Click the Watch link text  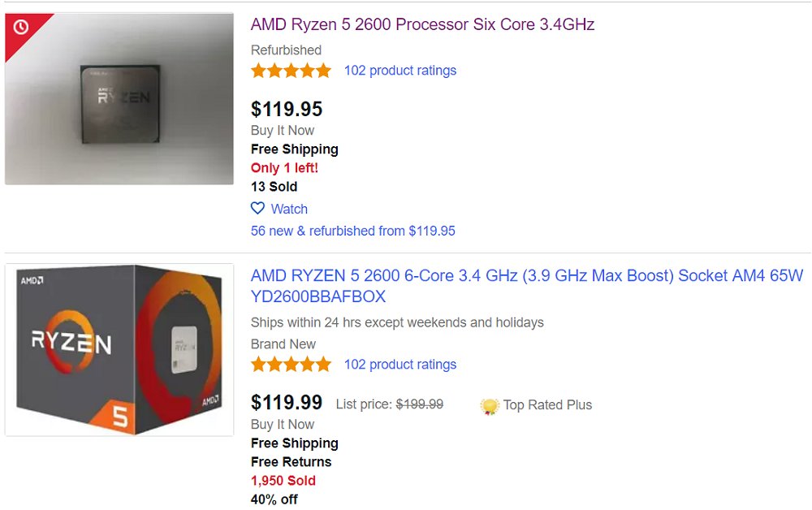point(289,209)
